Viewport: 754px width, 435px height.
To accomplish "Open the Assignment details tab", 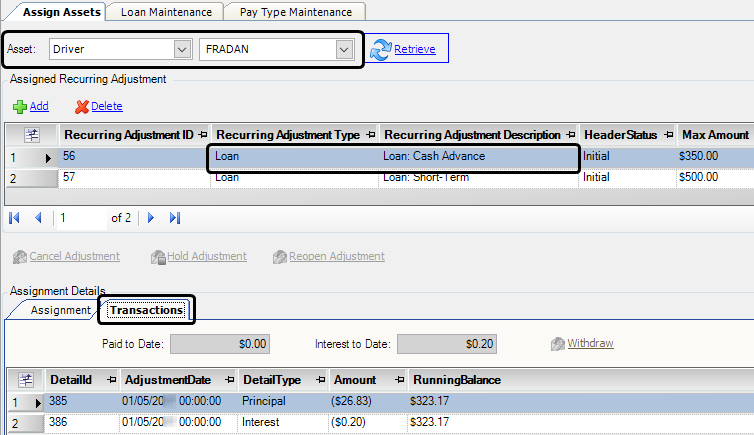I will tap(61, 310).
